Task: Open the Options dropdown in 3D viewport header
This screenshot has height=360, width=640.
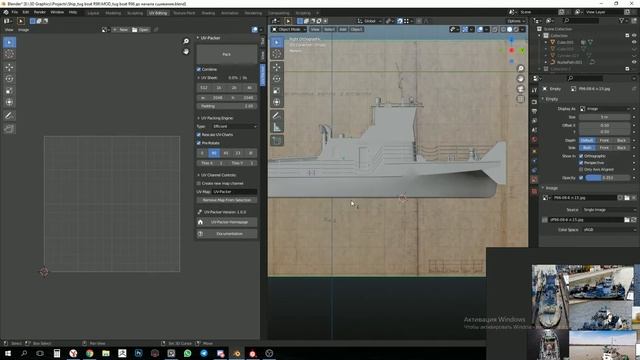Action: 516,21
